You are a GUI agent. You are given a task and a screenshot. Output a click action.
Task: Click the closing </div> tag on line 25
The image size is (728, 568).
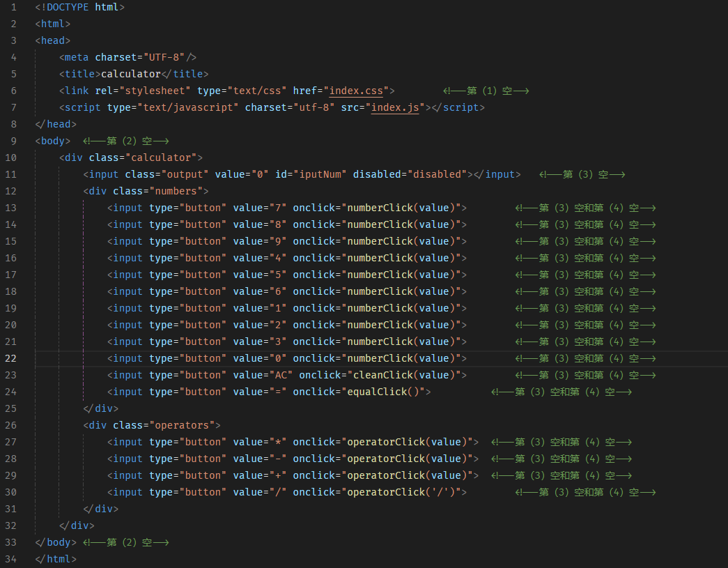[x=101, y=408]
